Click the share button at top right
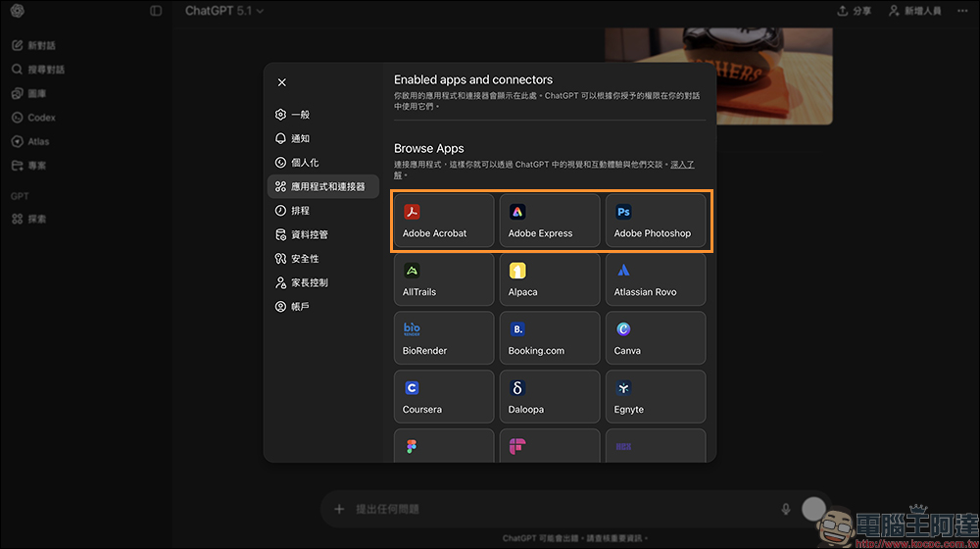The image size is (980, 549). (854, 11)
